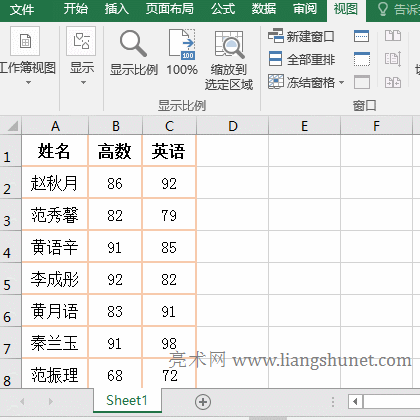This screenshot has width=420, height=420.
Task: Click the cell 秦兰玉
Action: tap(55, 343)
